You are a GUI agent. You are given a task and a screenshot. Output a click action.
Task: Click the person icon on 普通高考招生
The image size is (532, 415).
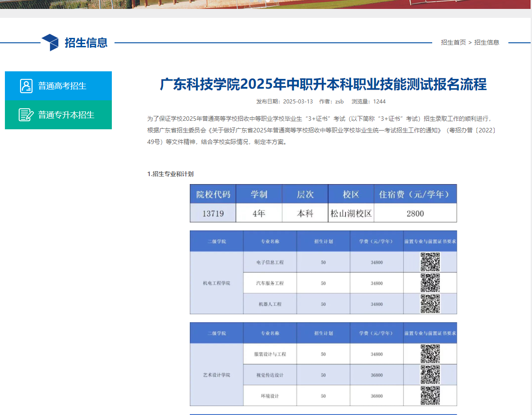pyautogui.click(x=26, y=86)
